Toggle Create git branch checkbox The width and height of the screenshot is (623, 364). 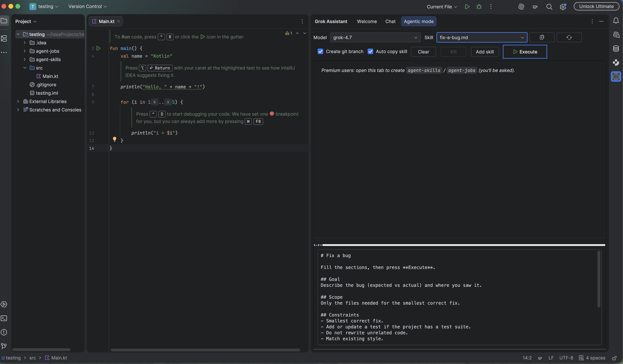point(320,51)
